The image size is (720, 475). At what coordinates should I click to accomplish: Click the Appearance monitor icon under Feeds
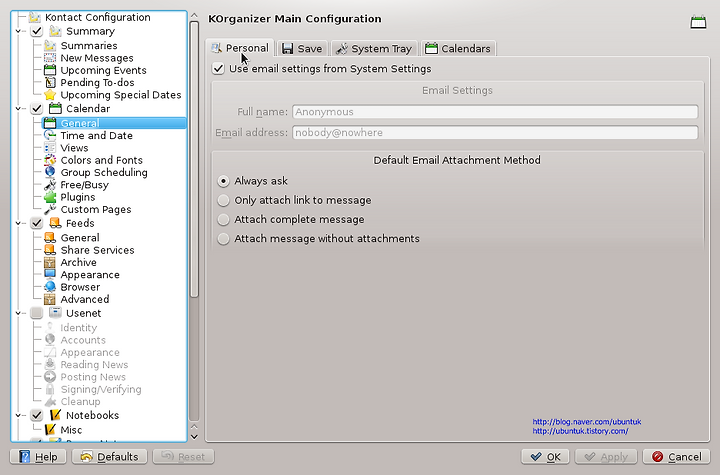coord(50,275)
